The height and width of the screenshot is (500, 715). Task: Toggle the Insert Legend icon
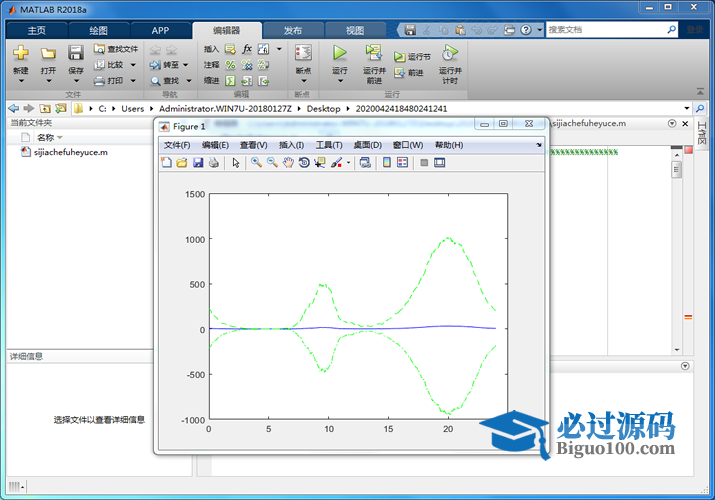pyautogui.click(x=402, y=163)
